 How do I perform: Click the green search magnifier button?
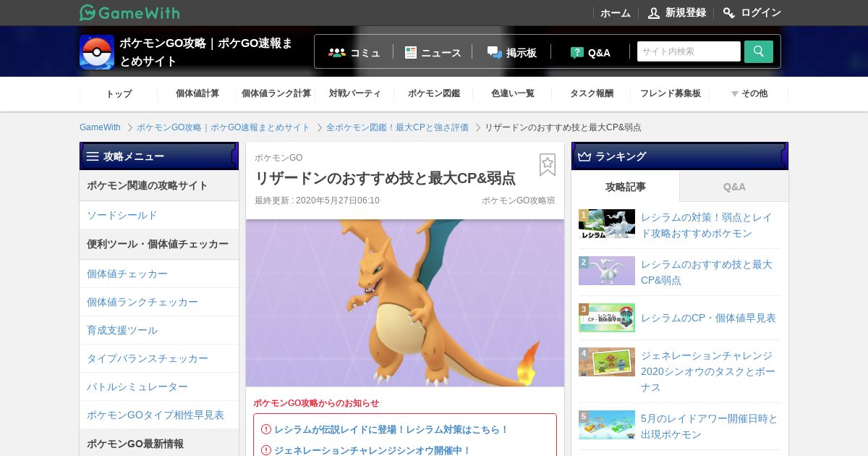[x=759, y=51]
